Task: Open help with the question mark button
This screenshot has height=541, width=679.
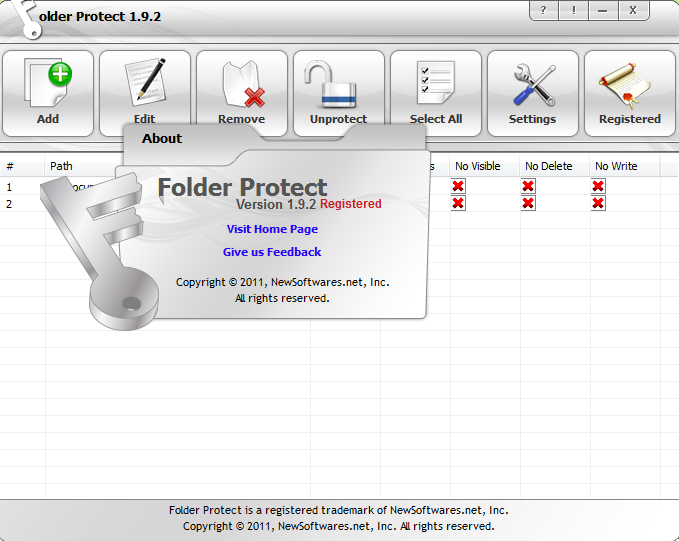Action: 544,10
